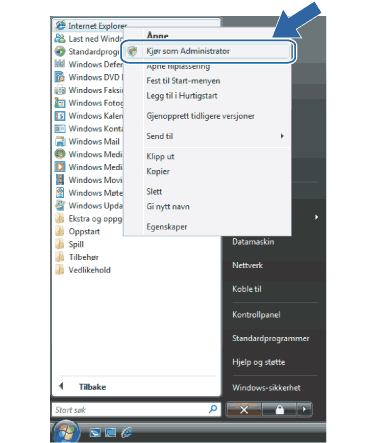The height and width of the screenshot is (443, 374).
Task: Choose Legg til i Hurtigstart
Action: [x=182, y=96]
